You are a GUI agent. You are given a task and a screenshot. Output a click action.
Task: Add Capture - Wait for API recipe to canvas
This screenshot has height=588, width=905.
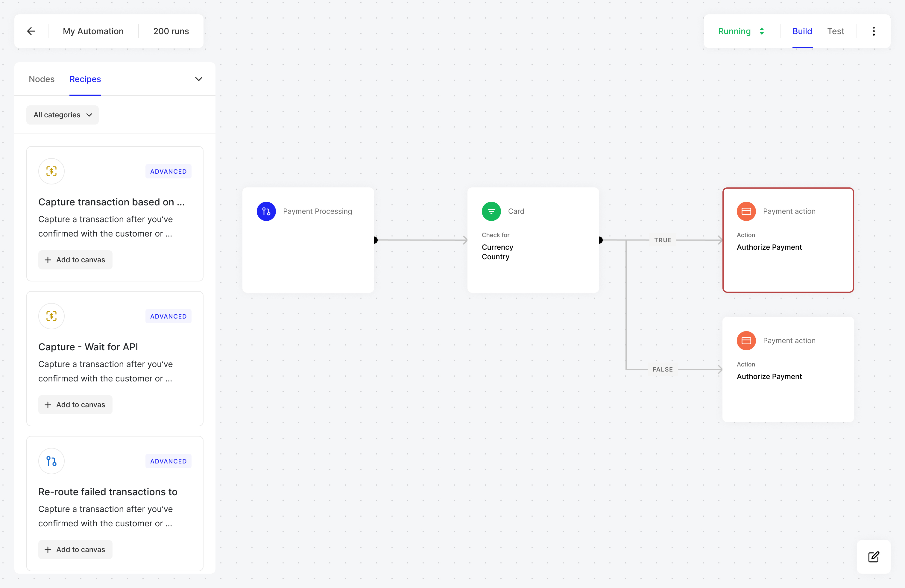pyautogui.click(x=75, y=405)
